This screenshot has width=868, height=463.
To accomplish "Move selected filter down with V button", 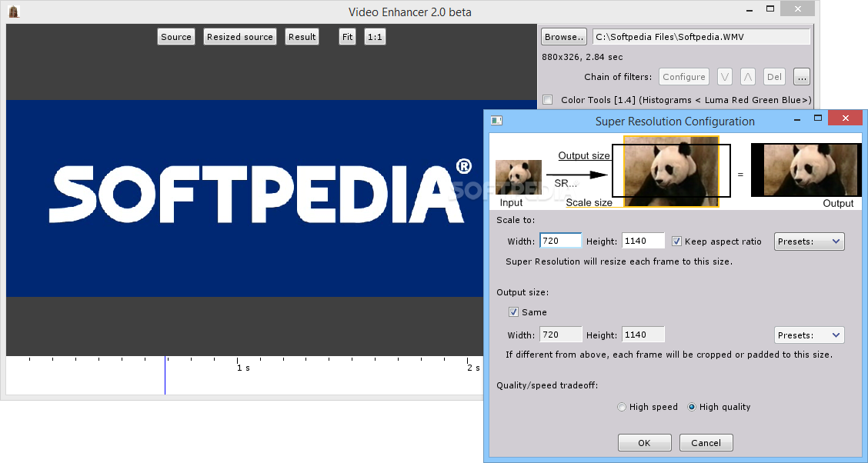I will (x=725, y=77).
